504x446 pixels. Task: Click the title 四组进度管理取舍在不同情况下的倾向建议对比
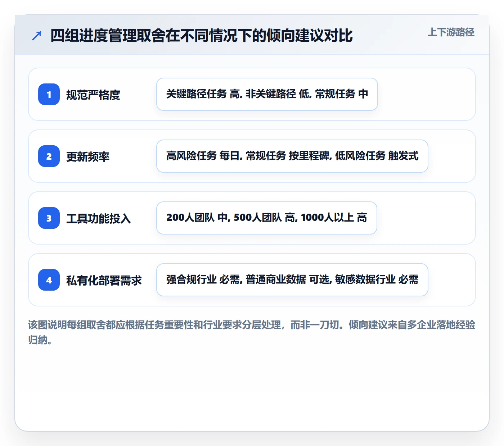[x=201, y=36]
